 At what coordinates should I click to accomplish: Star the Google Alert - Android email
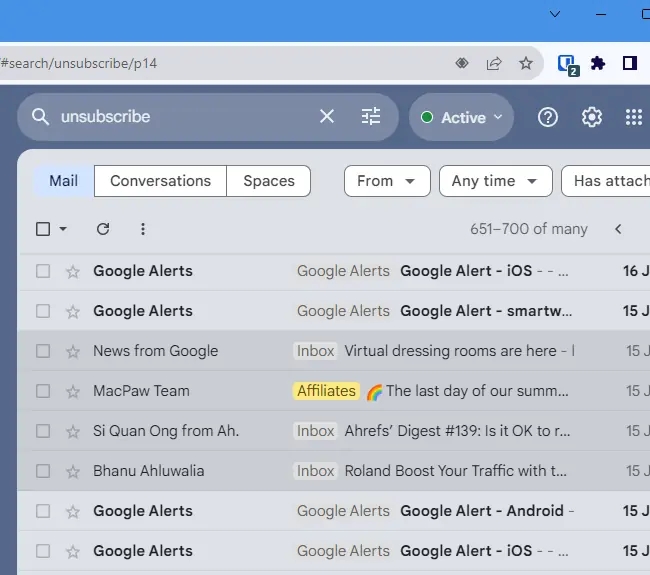coord(73,511)
